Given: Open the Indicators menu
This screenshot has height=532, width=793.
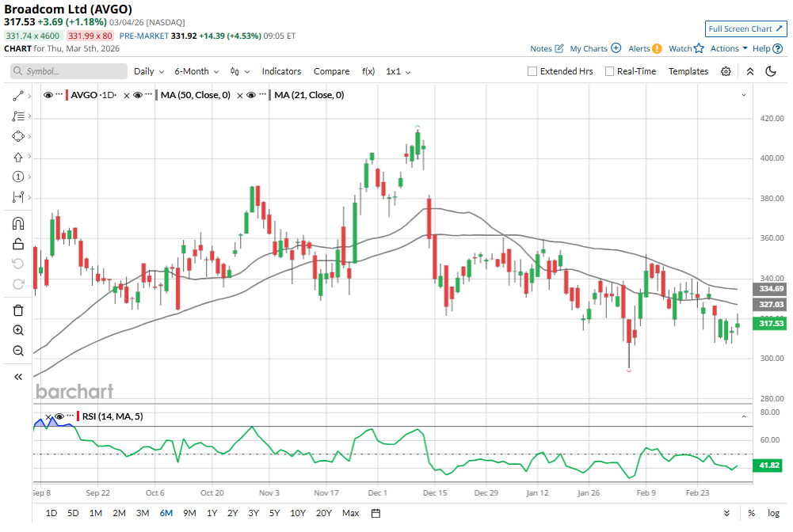Looking at the screenshot, I should coord(281,71).
